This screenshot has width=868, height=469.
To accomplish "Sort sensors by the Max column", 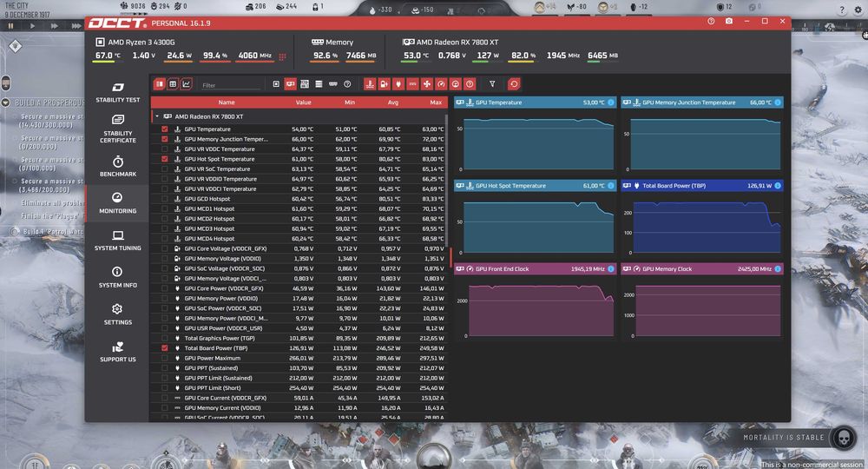I will point(437,102).
